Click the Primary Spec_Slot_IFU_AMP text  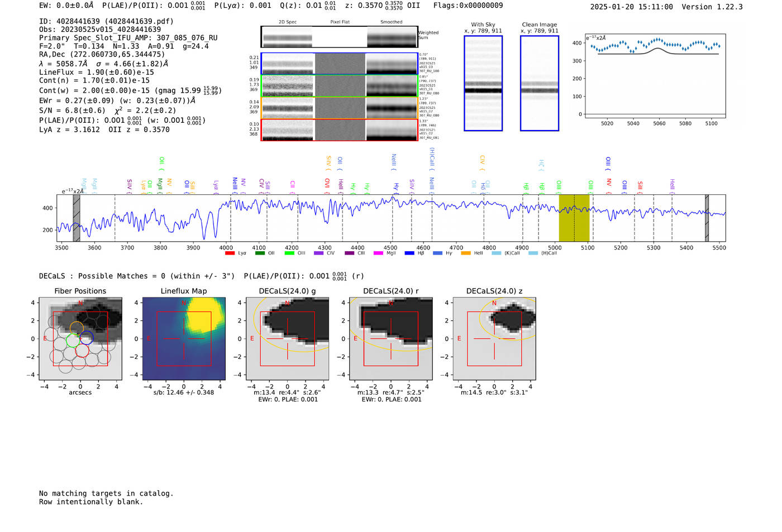(128, 38)
